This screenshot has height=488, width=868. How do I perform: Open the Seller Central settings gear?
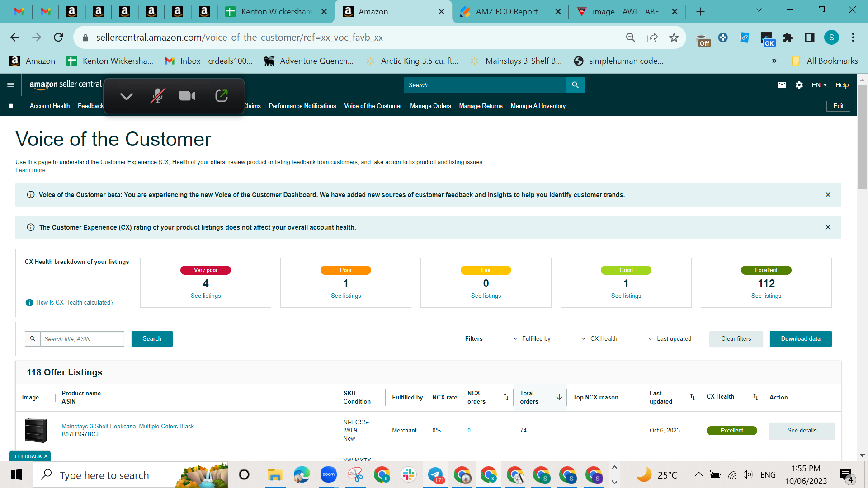pyautogui.click(x=799, y=85)
